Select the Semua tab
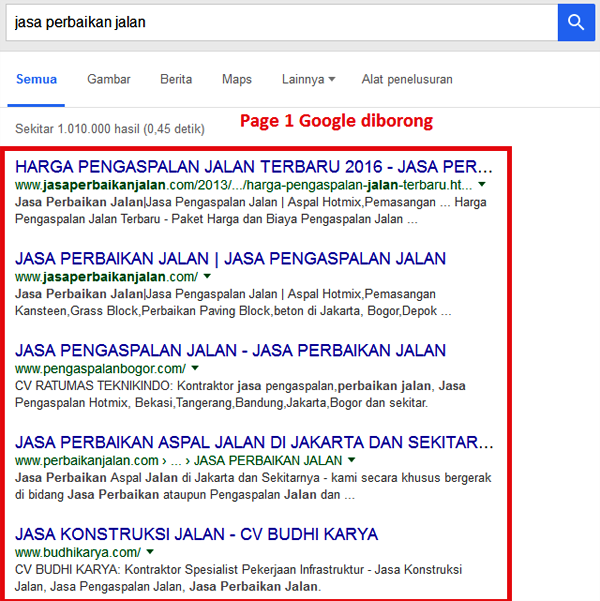The width and height of the screenshot is (600, 601). pyautogui.click(x=36, y=79)
